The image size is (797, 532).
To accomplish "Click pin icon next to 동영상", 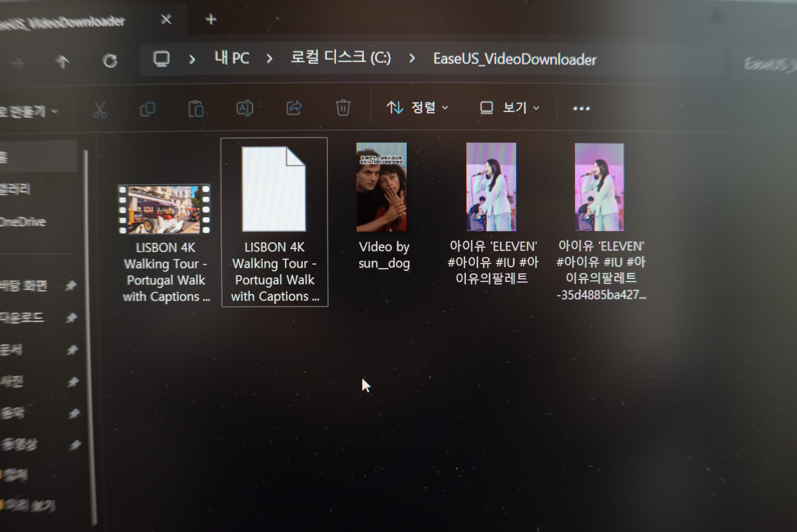I will pyautogui.click(x=75, y=444).
